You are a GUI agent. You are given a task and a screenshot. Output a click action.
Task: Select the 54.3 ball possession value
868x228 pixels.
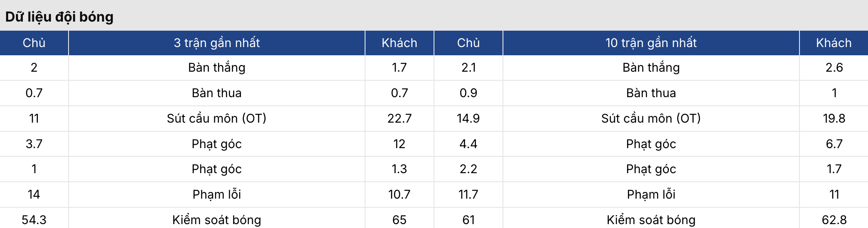(34, 220)
